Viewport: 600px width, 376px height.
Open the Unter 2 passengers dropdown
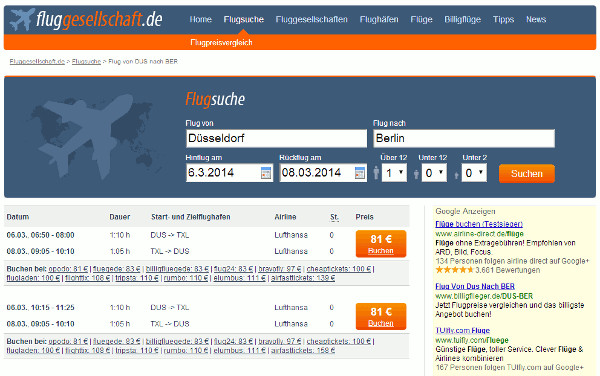(x=474, y=173)
